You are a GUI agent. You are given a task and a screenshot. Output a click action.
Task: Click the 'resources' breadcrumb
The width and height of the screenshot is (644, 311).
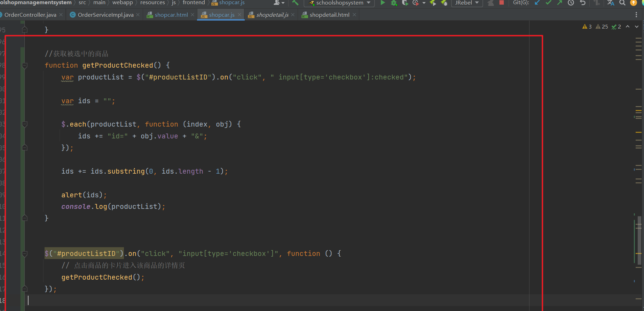point(152,2)
